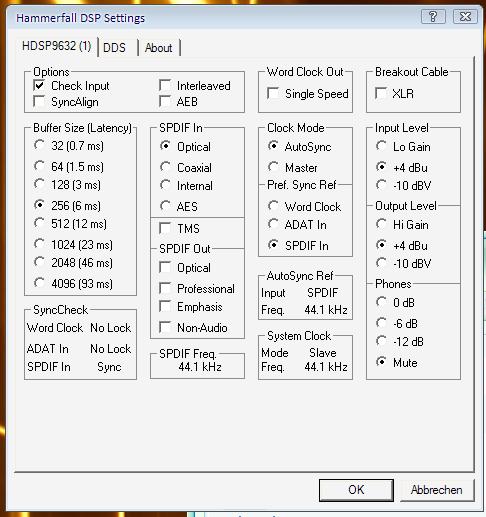The height and width of the screenshot is (517, 486).
Task: Click the ADAT In No Lock status
Action: click(x=111, y=349)
